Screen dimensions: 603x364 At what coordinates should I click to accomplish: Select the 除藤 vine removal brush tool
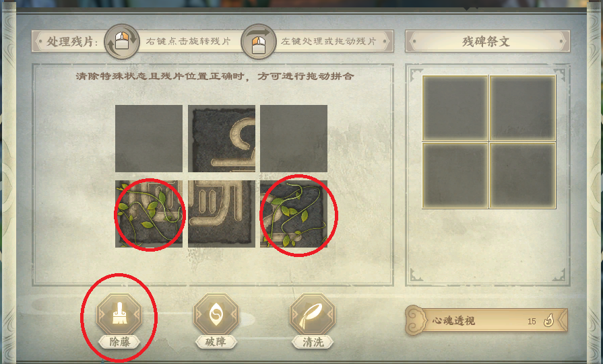(119, 314)
